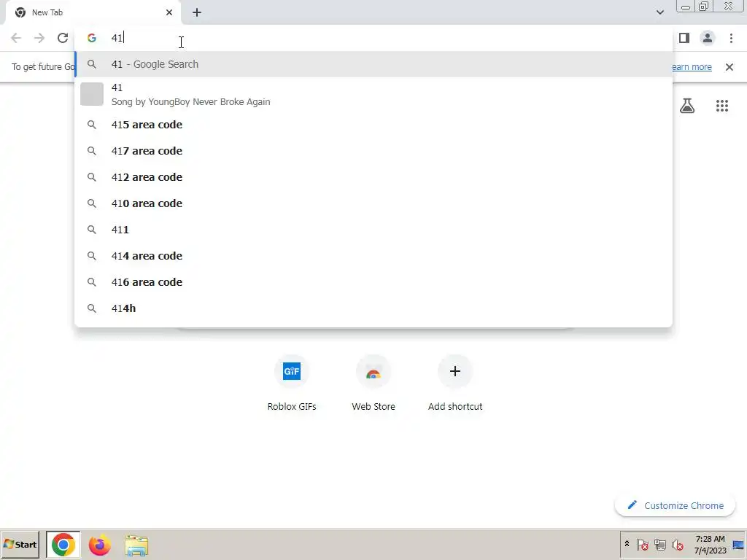Open File Explorer from the taskbar

(x=136, y=545)
